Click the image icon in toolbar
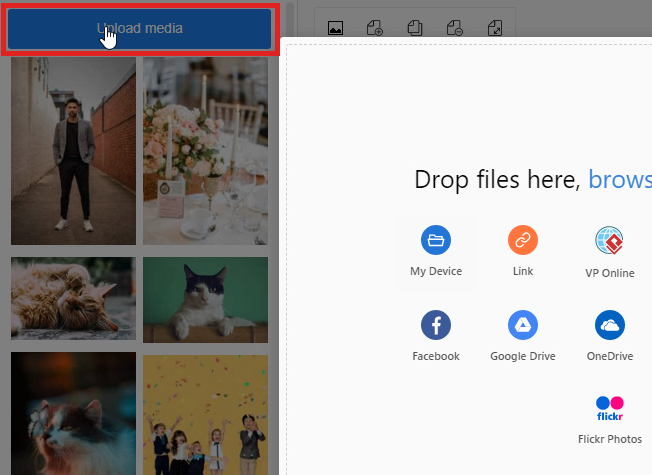The height and width of the screenshot is (475, 652). tap(336, 29)
